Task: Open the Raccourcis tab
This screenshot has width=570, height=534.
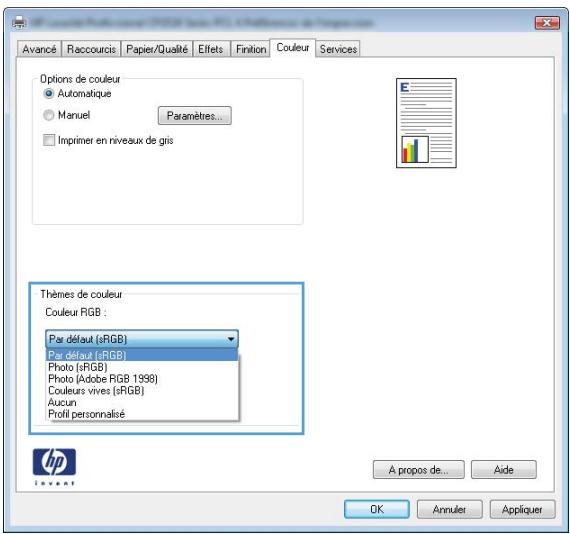Action: (x=91, y=49)
